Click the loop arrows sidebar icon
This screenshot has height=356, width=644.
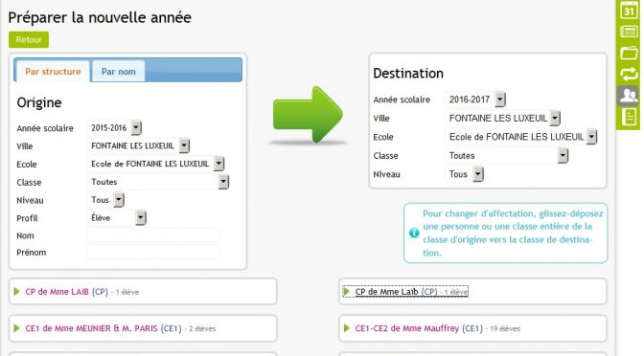coord(629,75)
